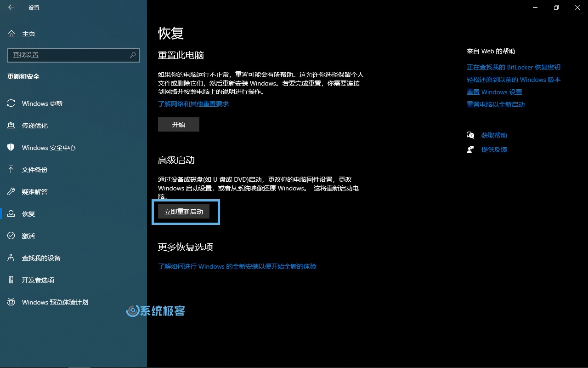Viewport: 588px width, 368px height.
Task: Click the 查找我的设备 person-location icon
Action: pos(11,258)
